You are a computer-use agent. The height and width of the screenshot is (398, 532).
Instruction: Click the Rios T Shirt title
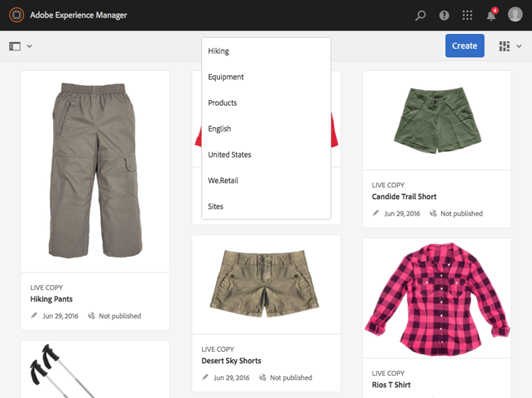pyautogui.click(x=391, y=385)
